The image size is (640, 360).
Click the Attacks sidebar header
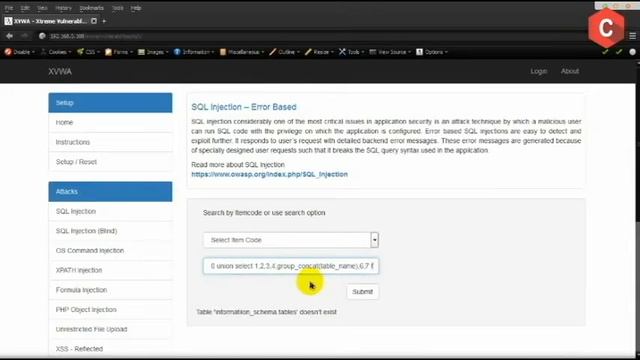pos(110,191)
